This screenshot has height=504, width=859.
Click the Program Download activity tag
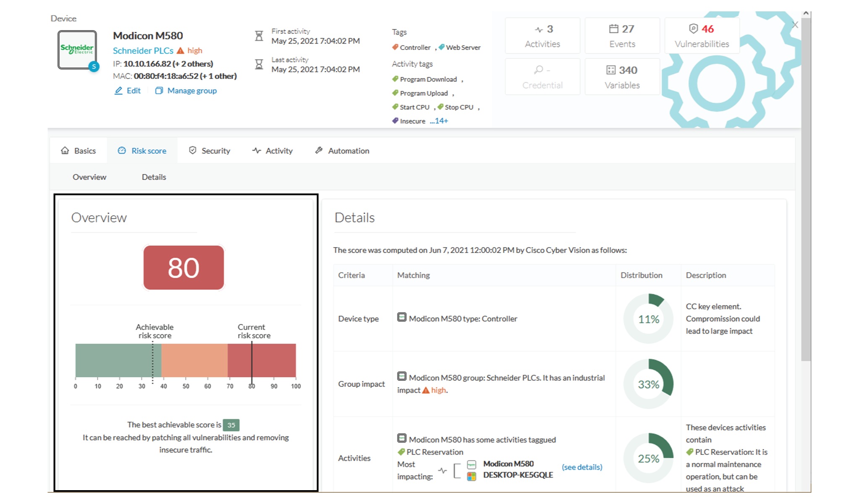(428, 79)
